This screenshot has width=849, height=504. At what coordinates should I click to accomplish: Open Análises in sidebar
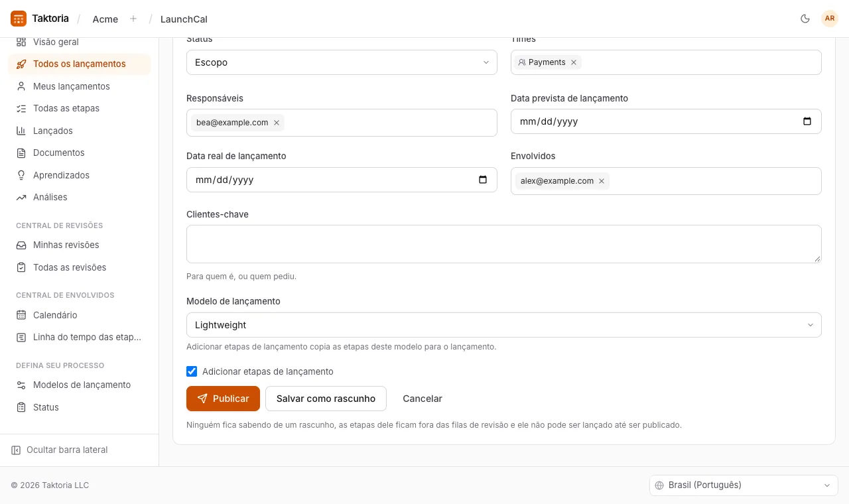(79, 197)
